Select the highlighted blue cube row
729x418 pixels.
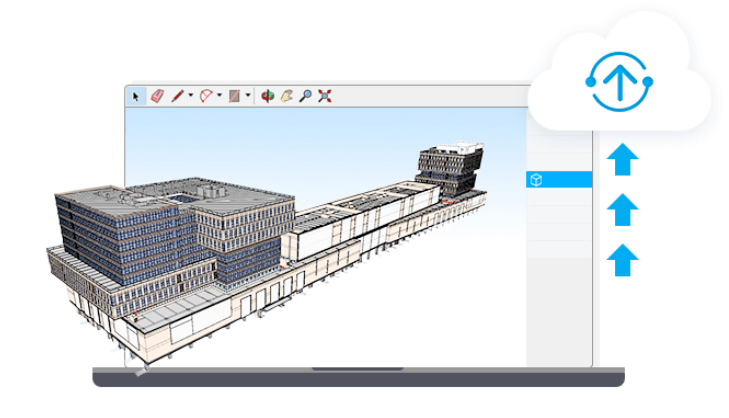click(x=559, y=179)
